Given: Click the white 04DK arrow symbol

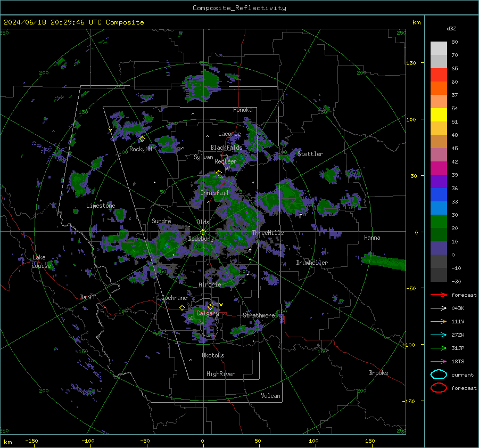Looking at the screenshot, I should coord(439,308).
